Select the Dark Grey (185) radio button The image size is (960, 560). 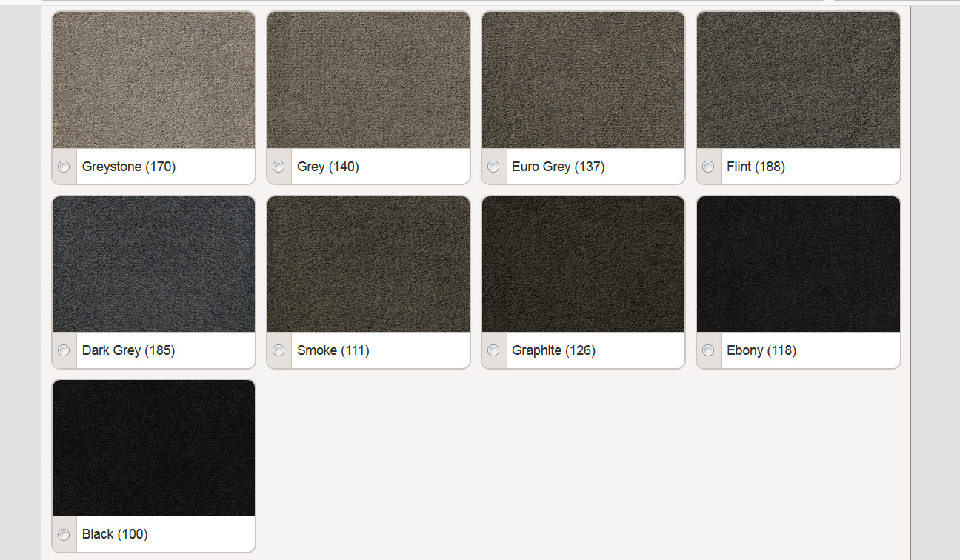coord(64,350)
